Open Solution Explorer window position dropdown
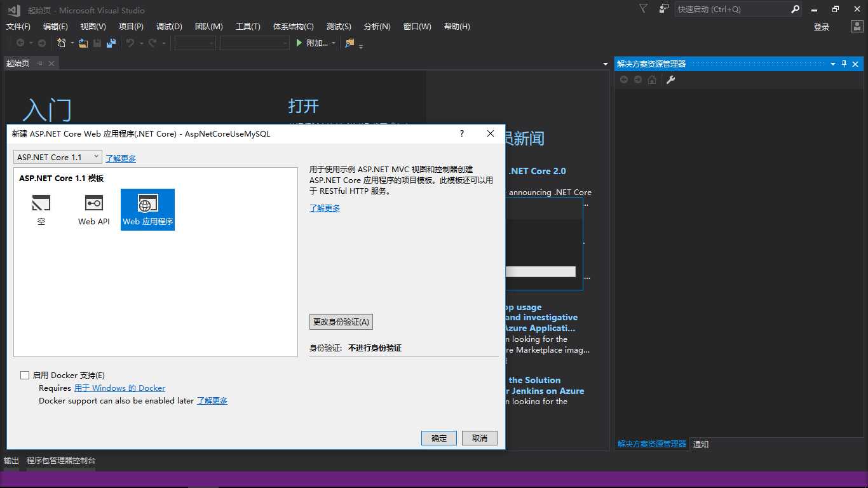868x488 pixels. [833, 64]
